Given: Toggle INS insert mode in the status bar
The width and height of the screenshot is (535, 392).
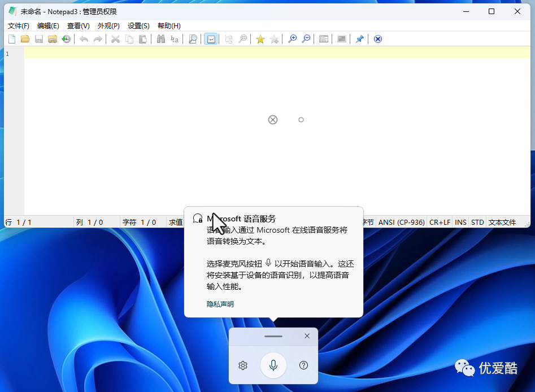Looking at the screenshot, I should (x=460, y=222).
